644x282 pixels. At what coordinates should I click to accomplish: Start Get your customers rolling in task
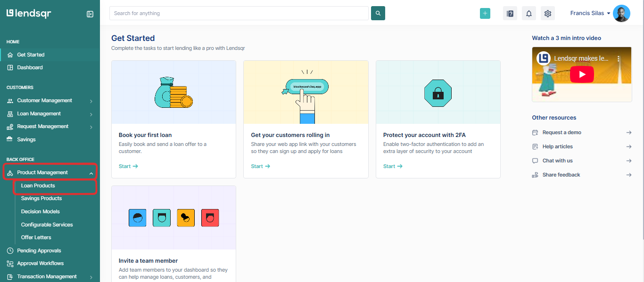[x=261, y=166]
